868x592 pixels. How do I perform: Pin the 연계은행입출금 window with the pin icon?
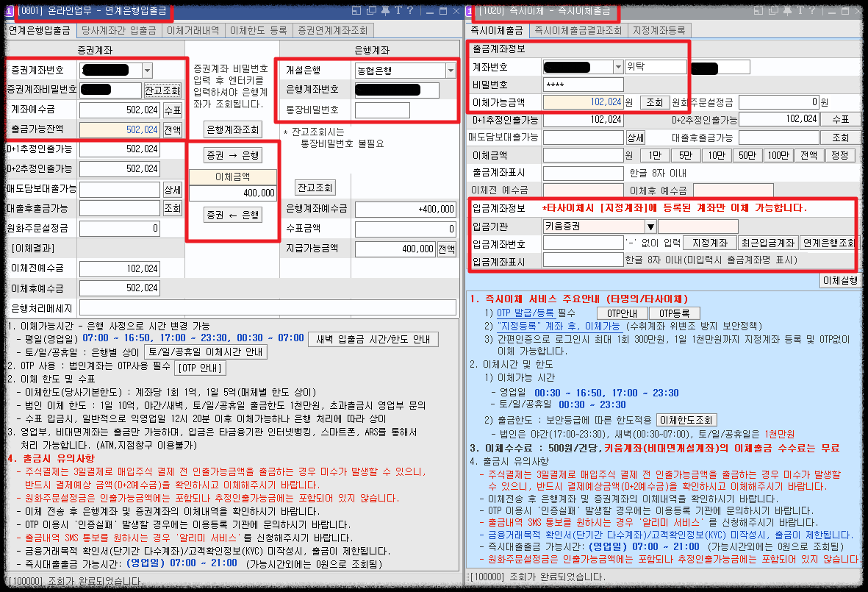(x=385, y=10)
